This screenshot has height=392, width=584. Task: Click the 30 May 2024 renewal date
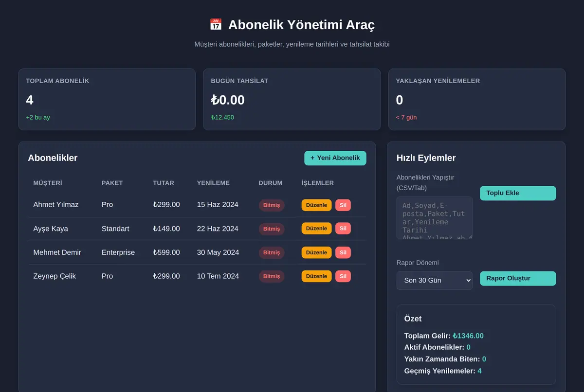[x=218, y=252]
